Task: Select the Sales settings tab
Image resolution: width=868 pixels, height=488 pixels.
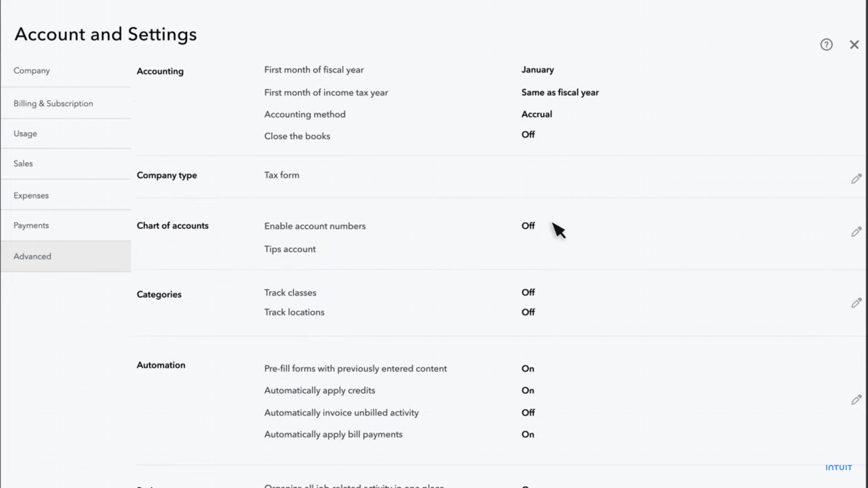Action: point(23,164)
